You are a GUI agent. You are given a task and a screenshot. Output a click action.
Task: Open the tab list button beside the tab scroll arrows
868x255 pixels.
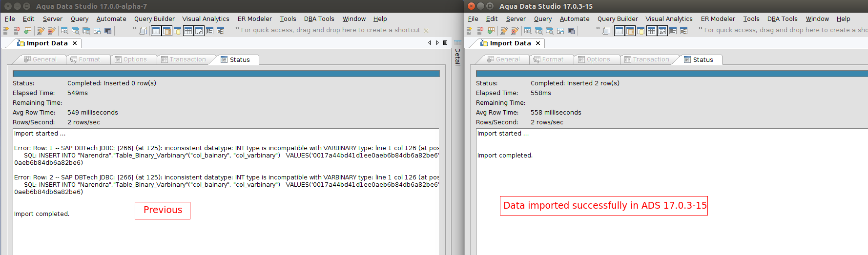(445, 43)
